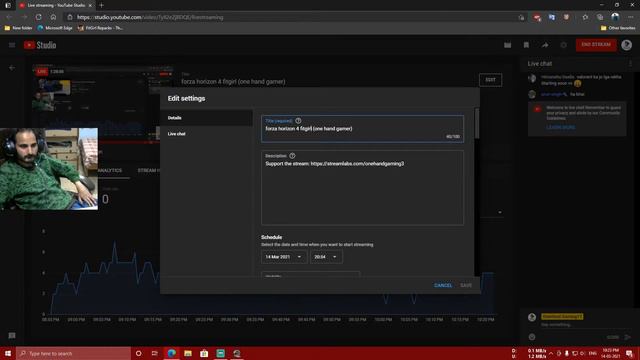Select the Details tab in Edit settings

tap(207, 118)
